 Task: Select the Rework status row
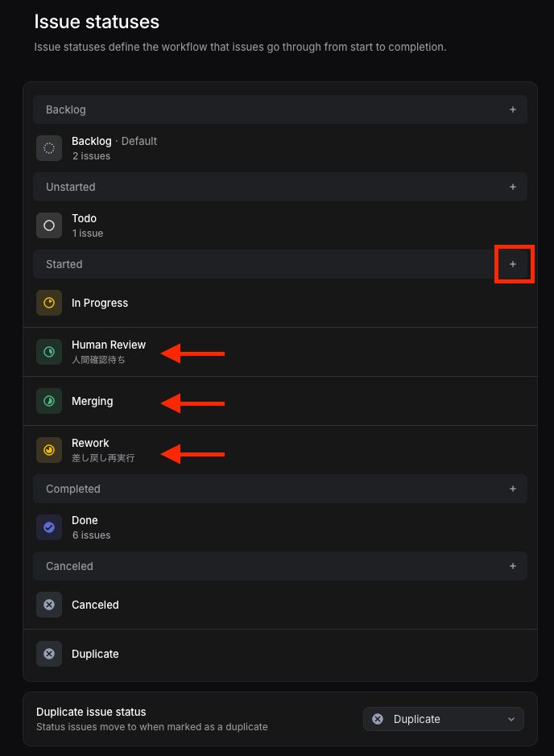280,450
